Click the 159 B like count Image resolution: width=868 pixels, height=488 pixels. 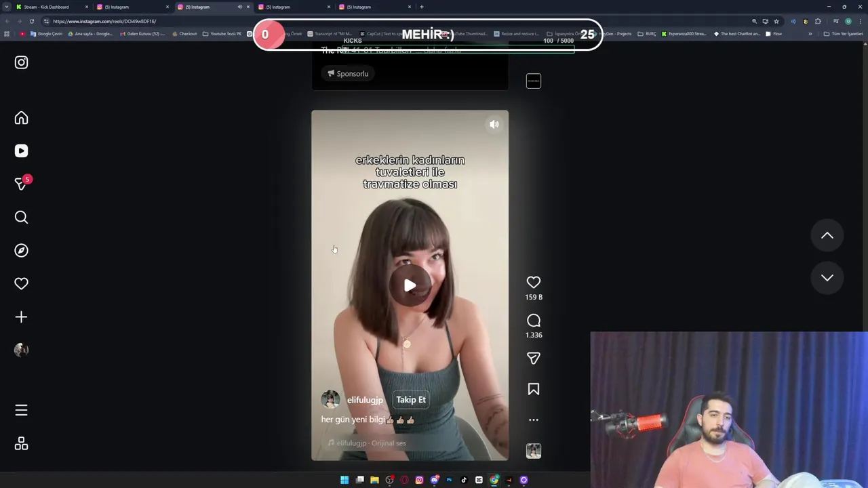[534, 297]
